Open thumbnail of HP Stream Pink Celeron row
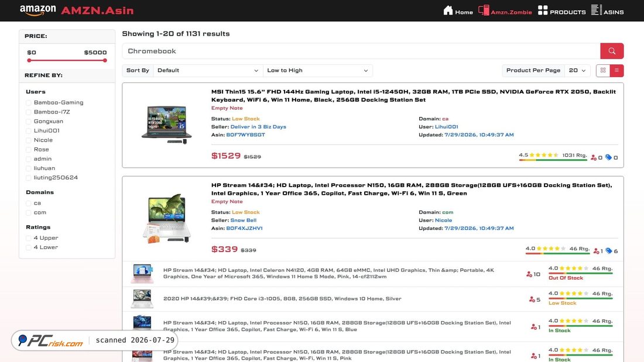 tap(142, 274)
